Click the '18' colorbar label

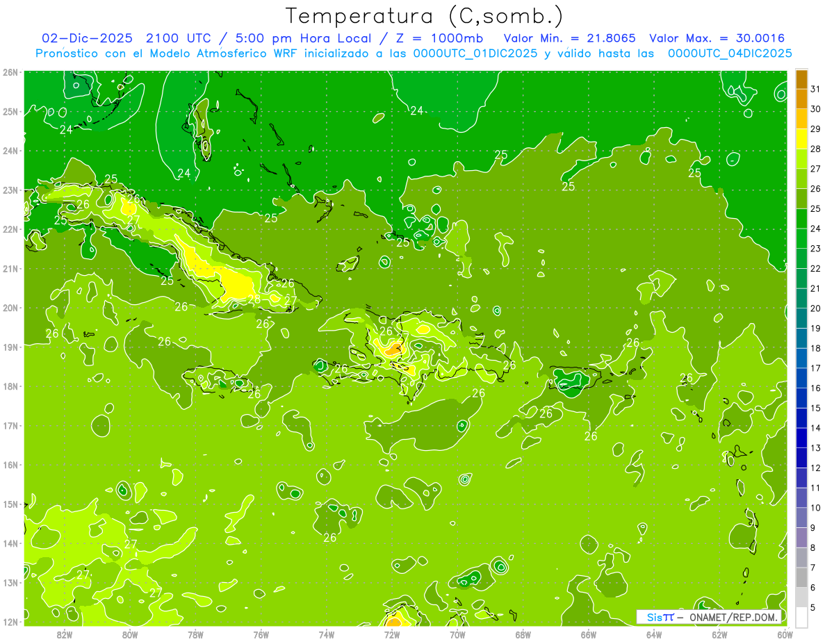(816, 348)
